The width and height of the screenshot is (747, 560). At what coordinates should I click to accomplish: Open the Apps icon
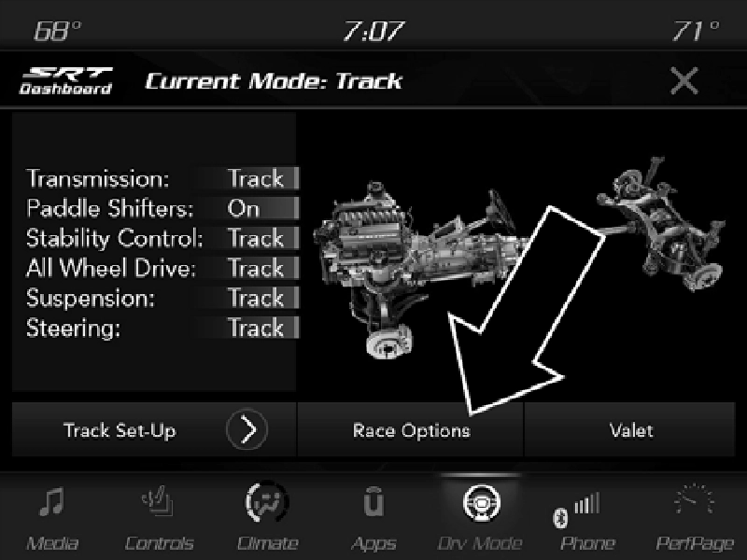pos(373,501)
